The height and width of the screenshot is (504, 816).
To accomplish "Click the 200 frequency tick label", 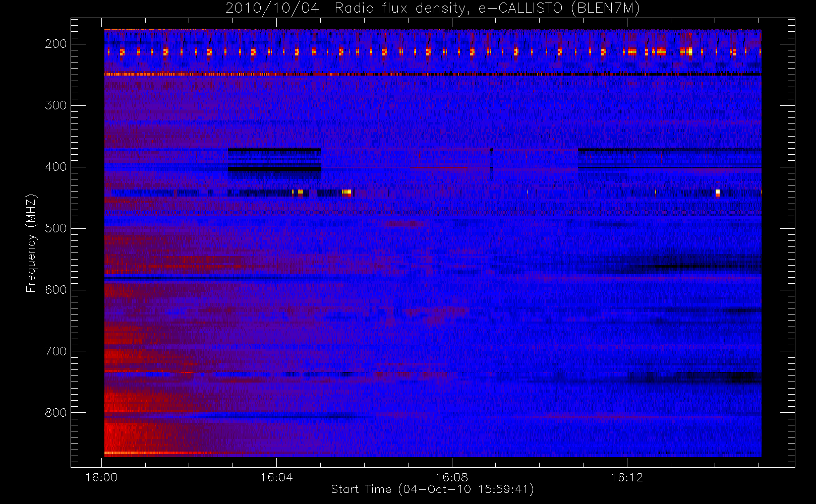I will 55,44.
